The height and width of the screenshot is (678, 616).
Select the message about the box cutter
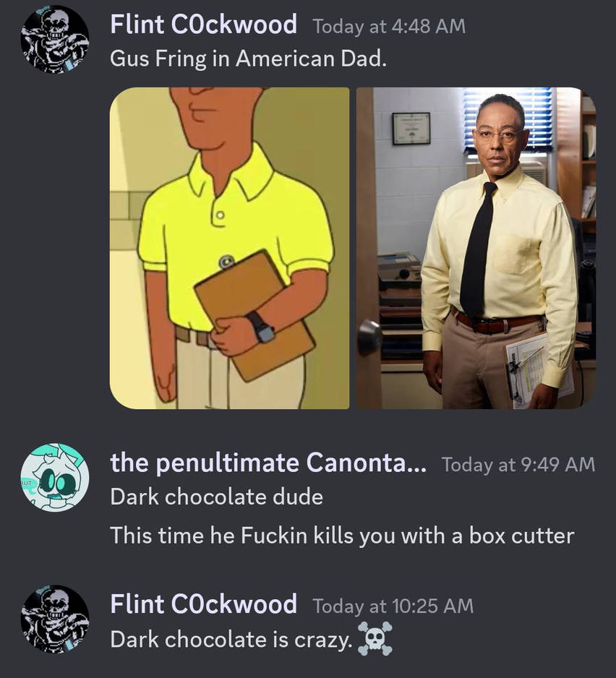point(342,536)
